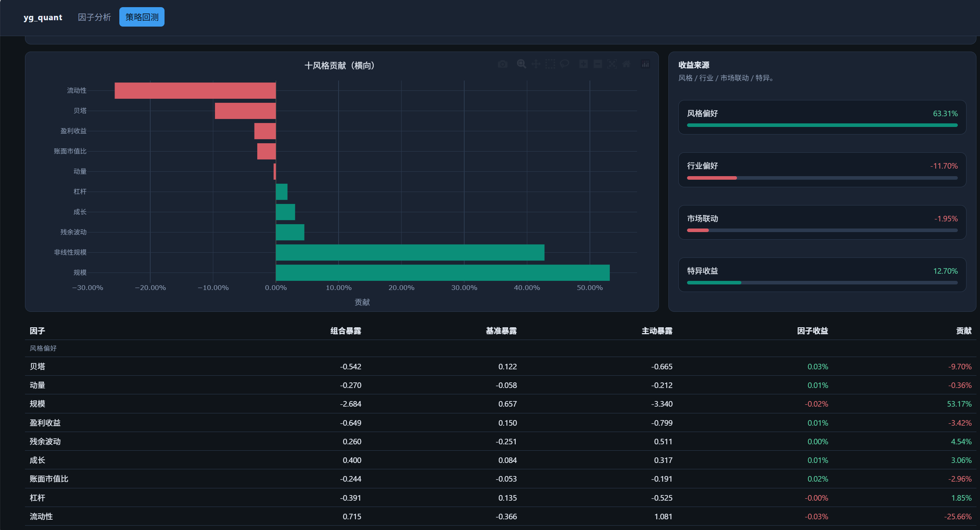Select the Zoom tool in chart modebar
This screenshot has width=980, height=530.
(x=521, y=64)
